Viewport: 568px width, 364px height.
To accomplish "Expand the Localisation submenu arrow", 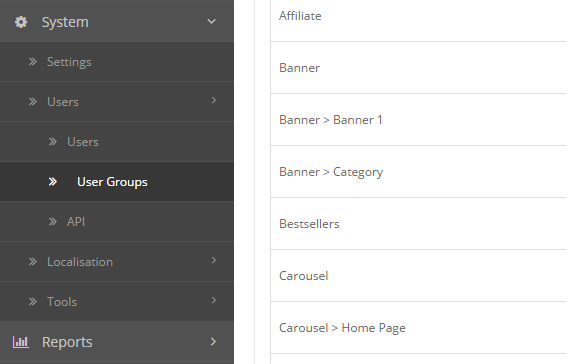I will coord(214,260).
